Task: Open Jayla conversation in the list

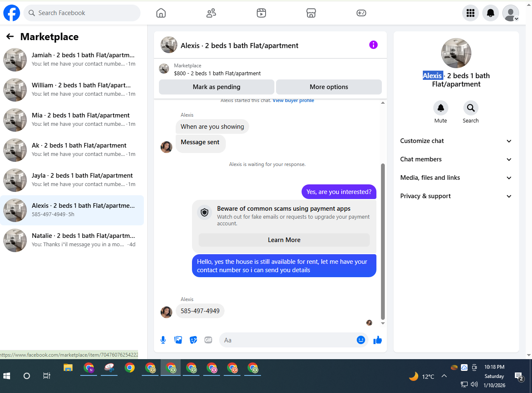Action: click(x=72, y=180)
